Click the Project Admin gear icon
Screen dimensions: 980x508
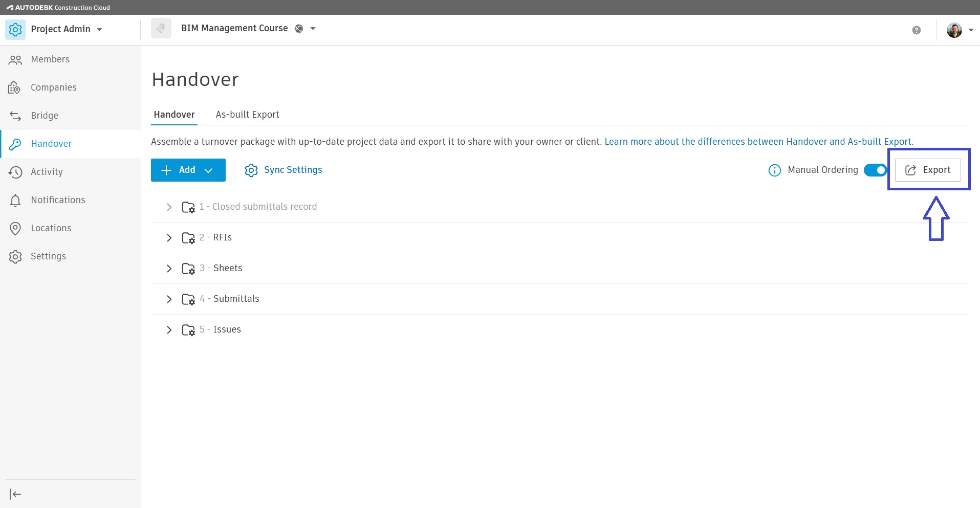(15, 30)
